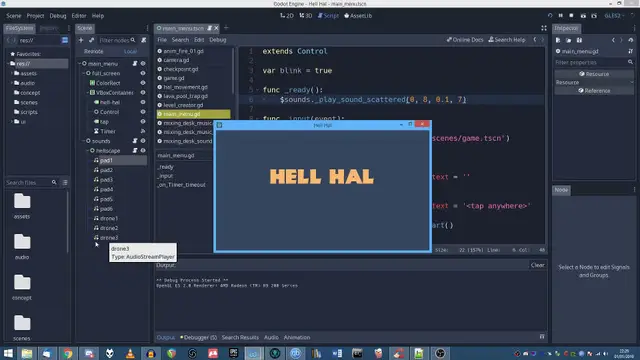Collapse the main_menu tree node
The image size is (640, 360).
79,64
